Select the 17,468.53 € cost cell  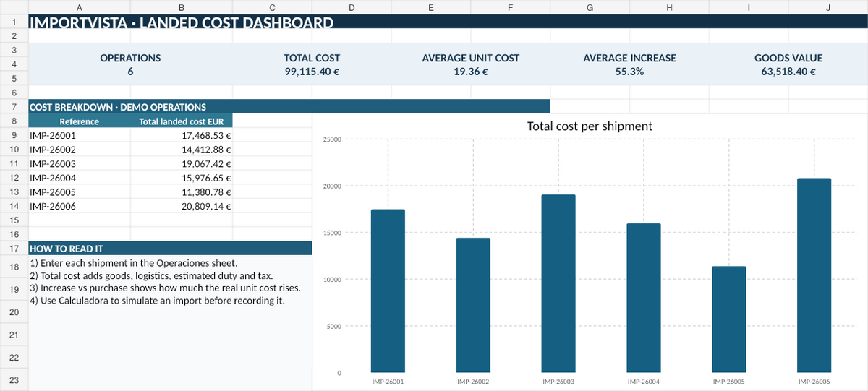click(x=182, y=135)
